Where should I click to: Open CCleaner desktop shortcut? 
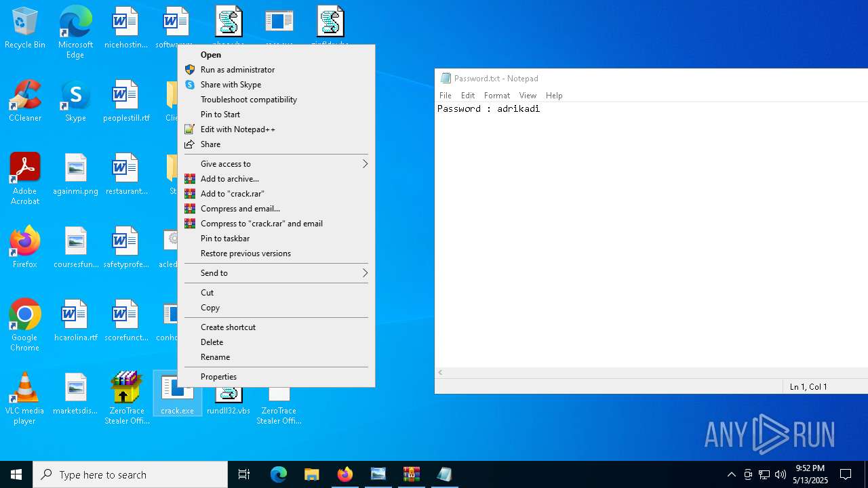point(25,102)
